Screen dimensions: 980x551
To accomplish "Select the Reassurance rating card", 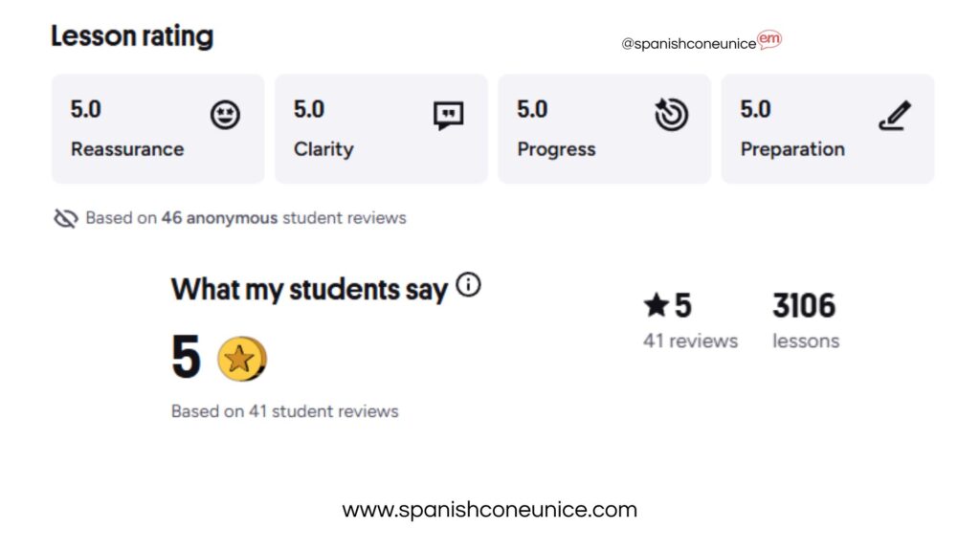I will (157, 127).
